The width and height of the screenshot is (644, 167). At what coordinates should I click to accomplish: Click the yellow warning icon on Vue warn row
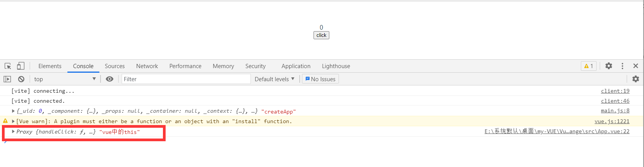5,121
